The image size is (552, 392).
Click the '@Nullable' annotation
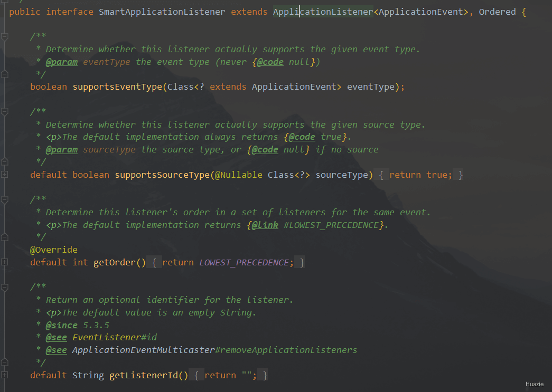tap(239, 175)
